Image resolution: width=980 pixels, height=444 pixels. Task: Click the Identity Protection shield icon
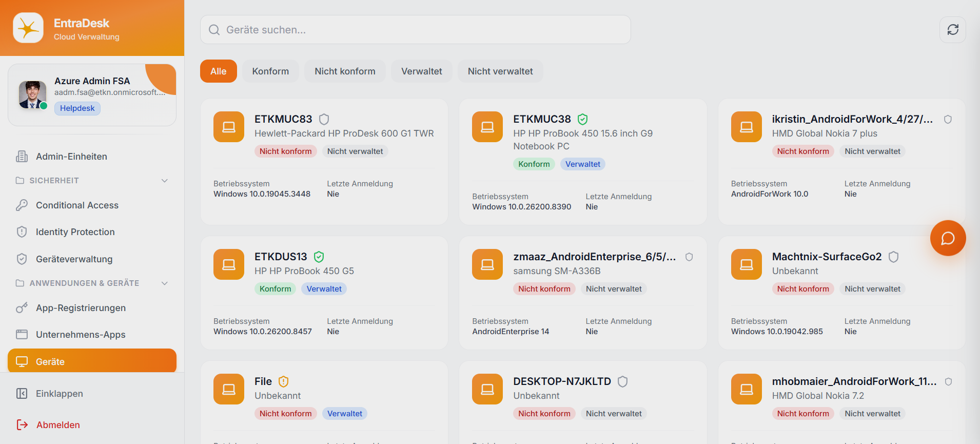(x=22, y=232)
